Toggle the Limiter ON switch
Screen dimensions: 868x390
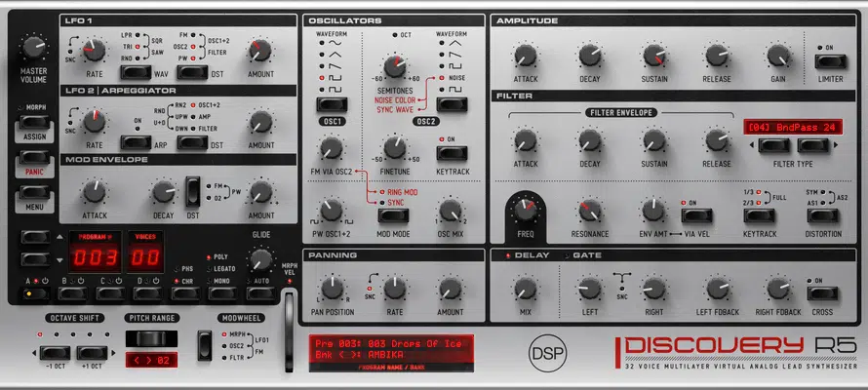830,61
